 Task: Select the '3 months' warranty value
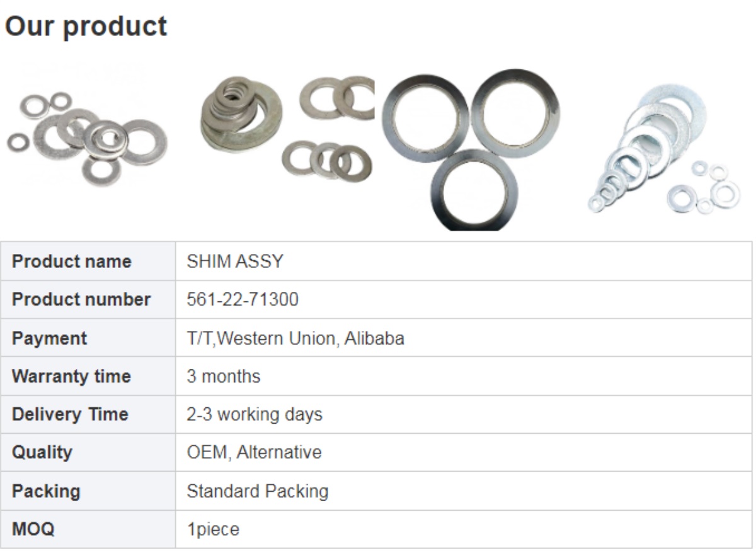coord(224,376)
